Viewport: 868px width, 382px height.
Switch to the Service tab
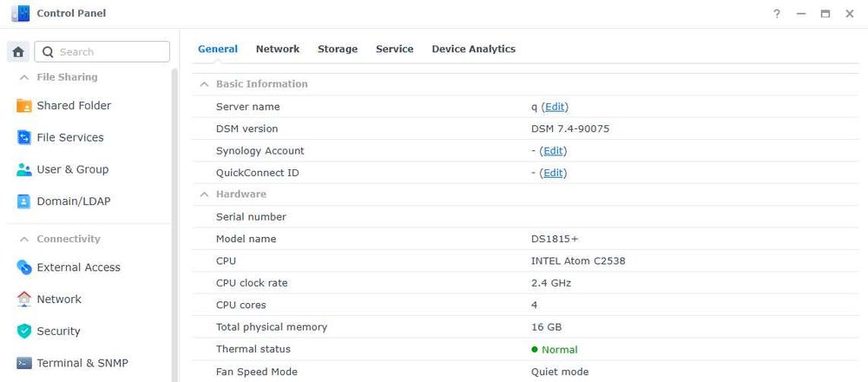[395, 49]
